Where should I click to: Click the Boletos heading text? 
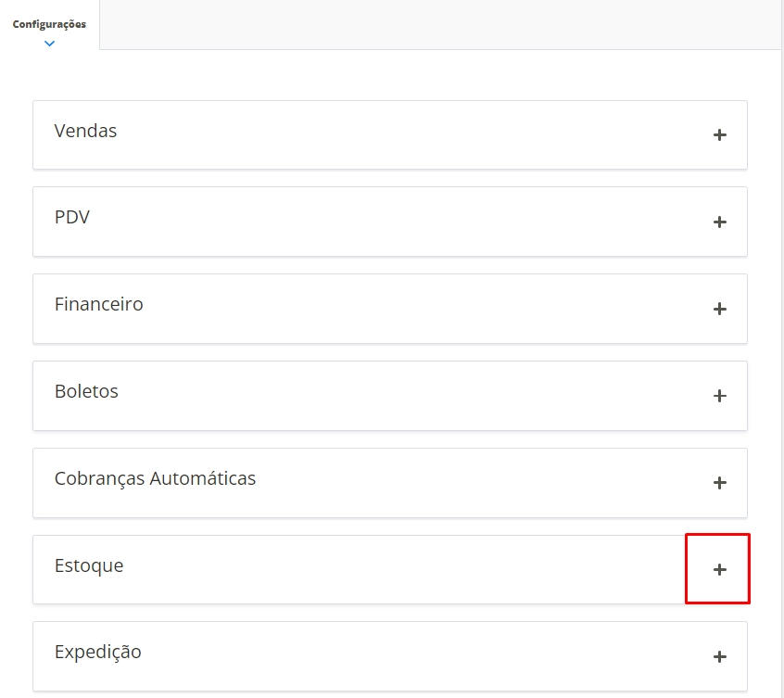(x=86, y=391)
